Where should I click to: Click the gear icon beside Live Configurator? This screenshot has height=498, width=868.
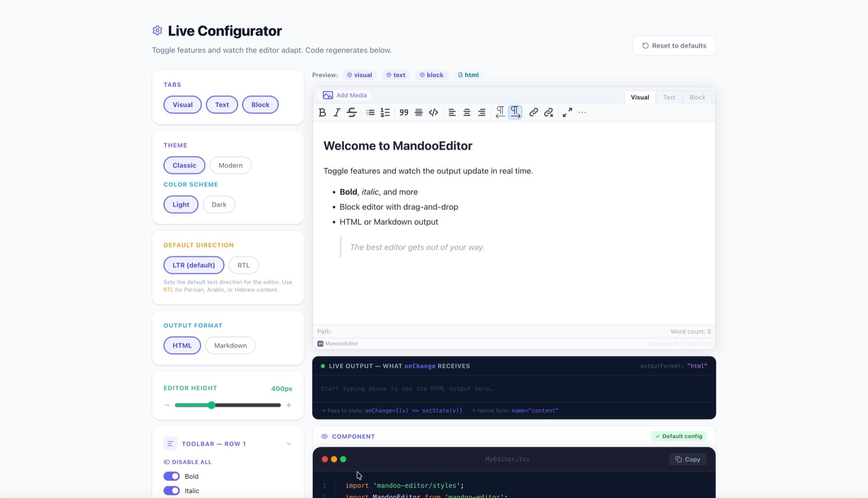tap(157, 30)
